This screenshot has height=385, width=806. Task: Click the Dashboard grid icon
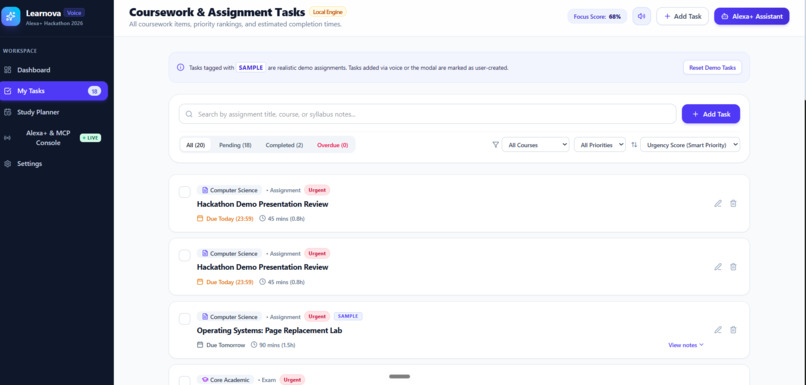7,70
